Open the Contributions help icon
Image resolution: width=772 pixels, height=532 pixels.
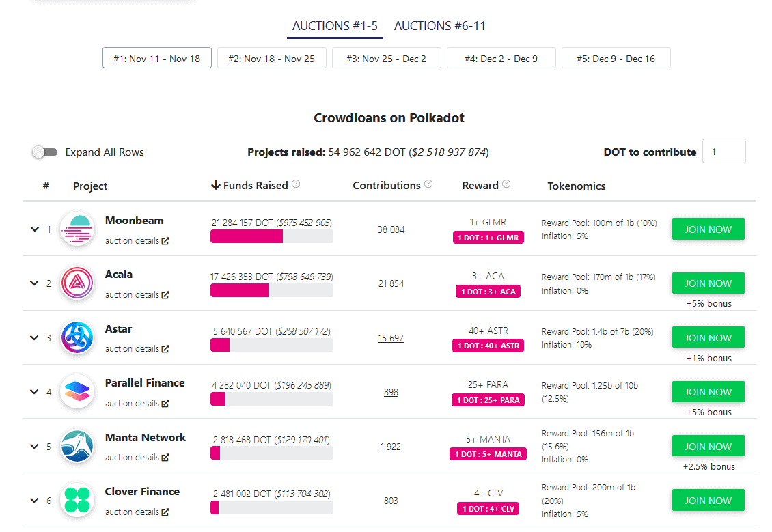[x=428, y=184]
